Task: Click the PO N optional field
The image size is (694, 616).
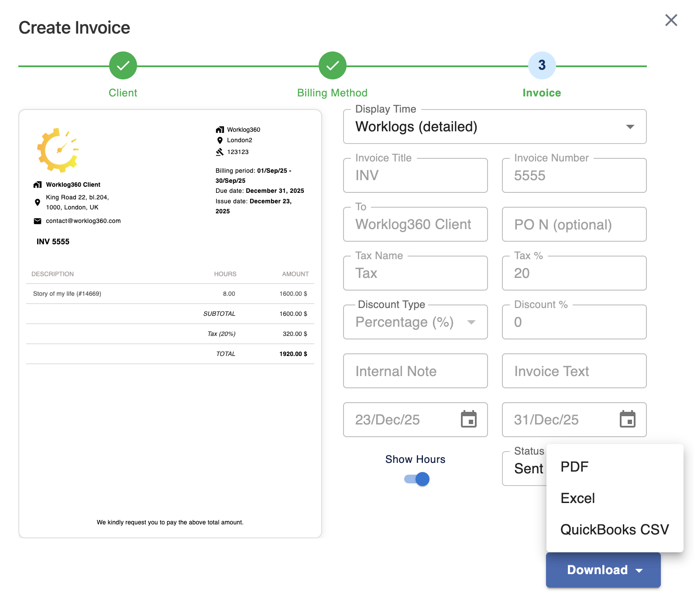Action: click(x=574, y=224)
